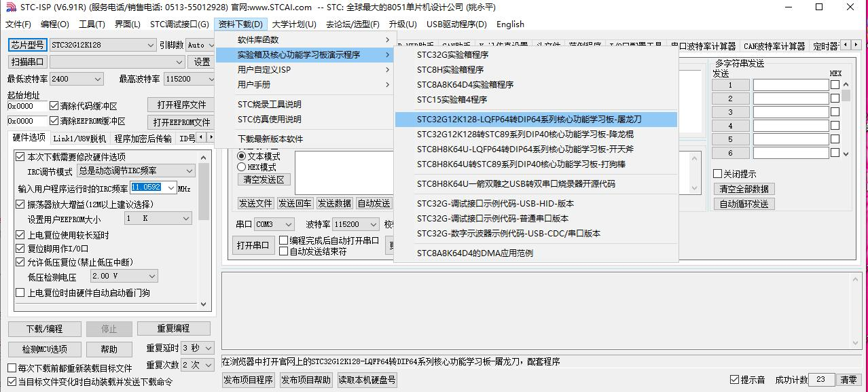Click the hardware options tab scroll right arrow
Image resolution: width=868 pixels, height=392 pixels.
211,138
